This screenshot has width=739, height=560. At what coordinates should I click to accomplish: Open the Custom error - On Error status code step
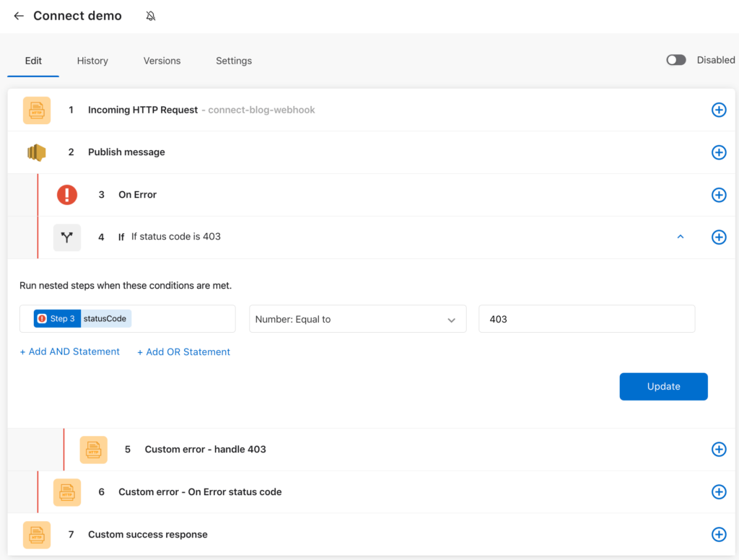coord(200,492)
